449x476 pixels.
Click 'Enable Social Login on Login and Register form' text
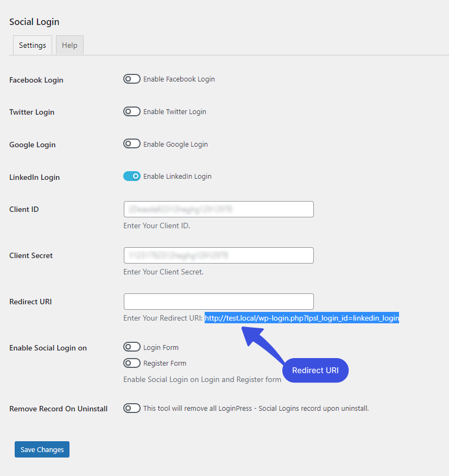click(x=203, y=379)
